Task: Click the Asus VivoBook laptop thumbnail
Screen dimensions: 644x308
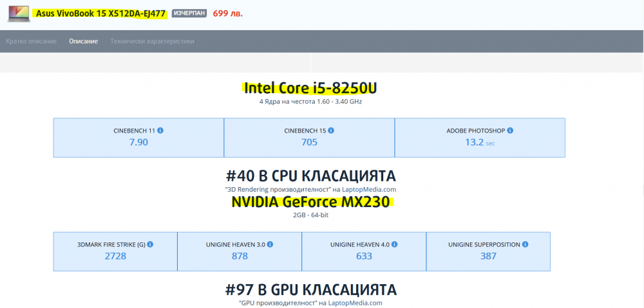Action: 19,14
